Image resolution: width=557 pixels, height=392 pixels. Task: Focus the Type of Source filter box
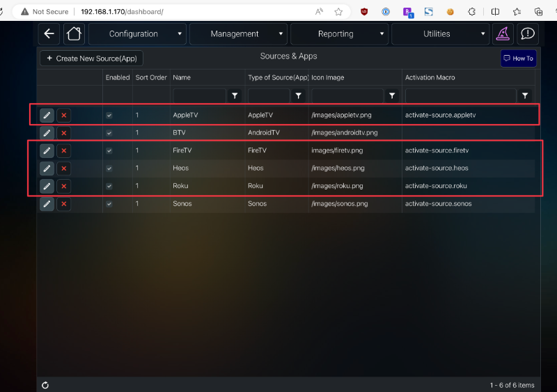269,95
